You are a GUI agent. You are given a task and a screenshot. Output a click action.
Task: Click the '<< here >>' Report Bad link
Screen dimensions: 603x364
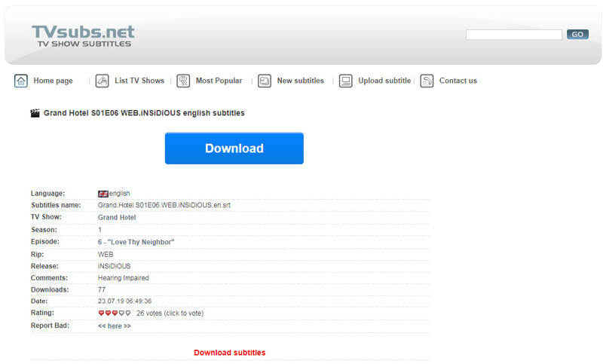115,326
